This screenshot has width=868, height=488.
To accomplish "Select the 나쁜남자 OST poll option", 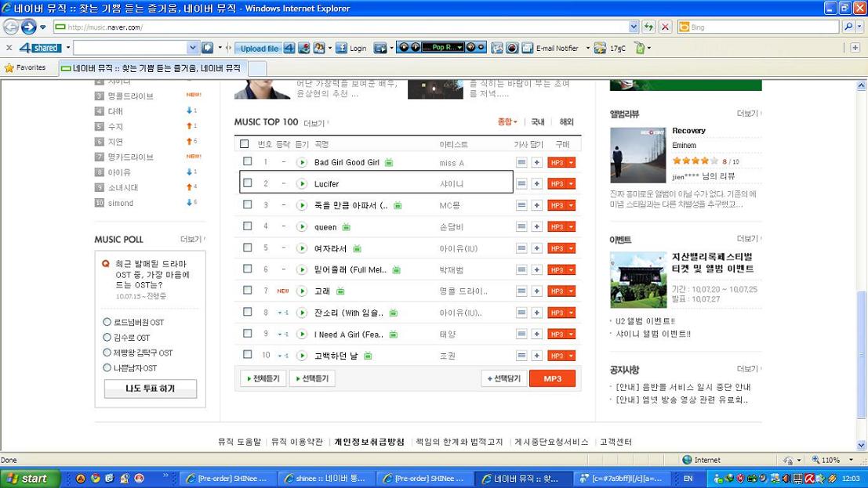I will click(x=107, y=367).
